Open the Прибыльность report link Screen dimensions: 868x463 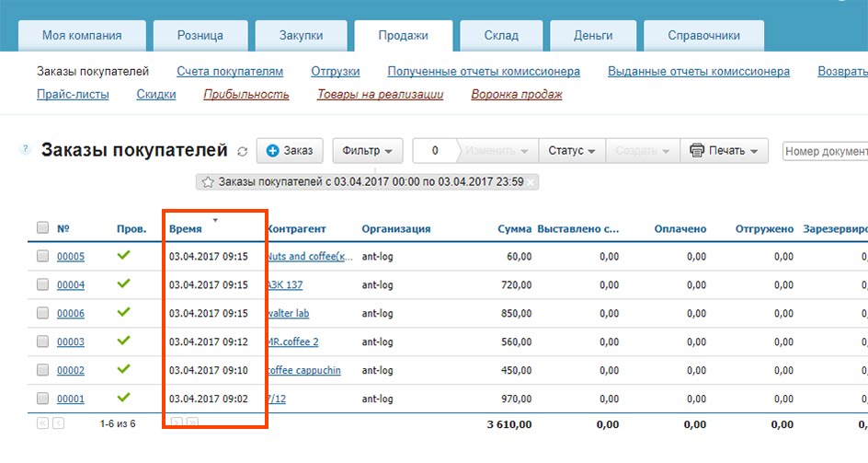(246, 94)
